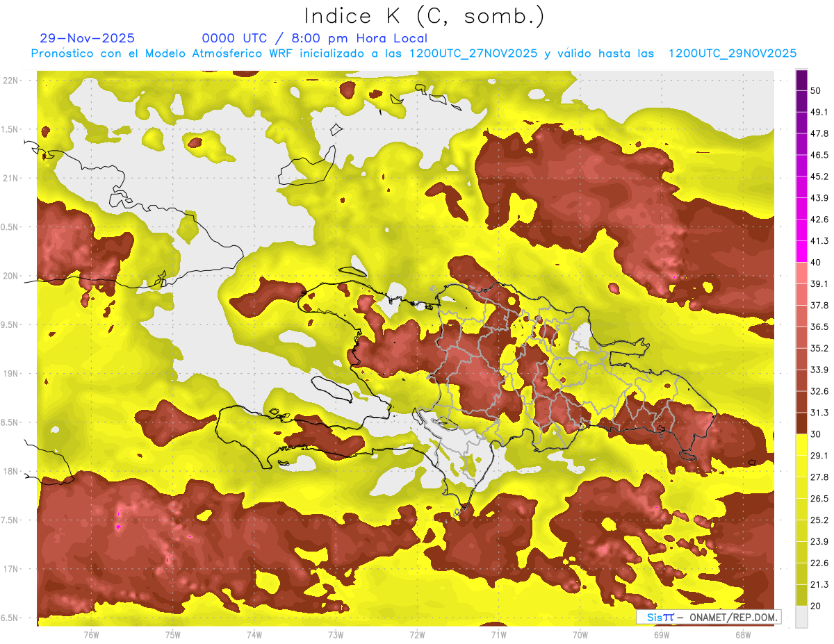Click the "7.5N" latitude label
This screenshot has width=834, height=644.
[10, 520]
